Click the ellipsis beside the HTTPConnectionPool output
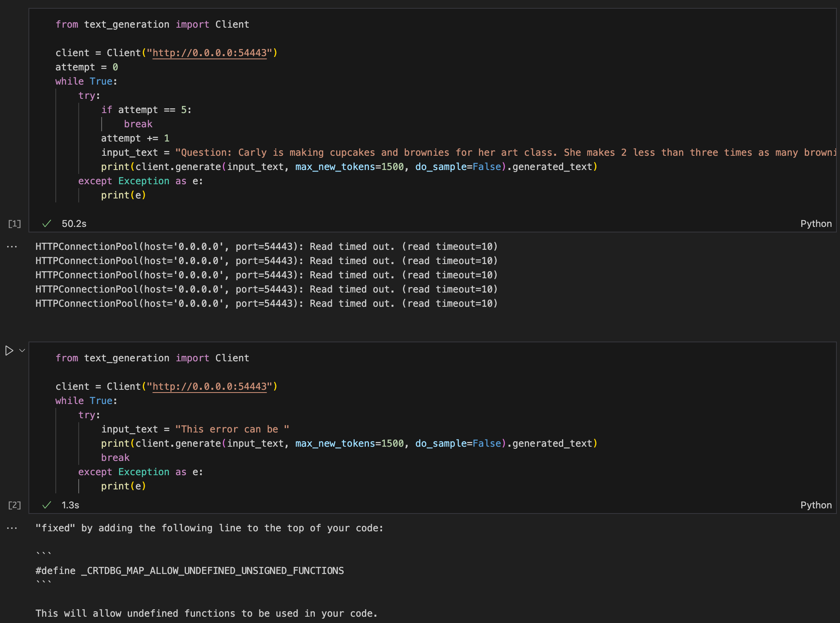Viewport: 840px width, 623px height. (x=11, y=246)
